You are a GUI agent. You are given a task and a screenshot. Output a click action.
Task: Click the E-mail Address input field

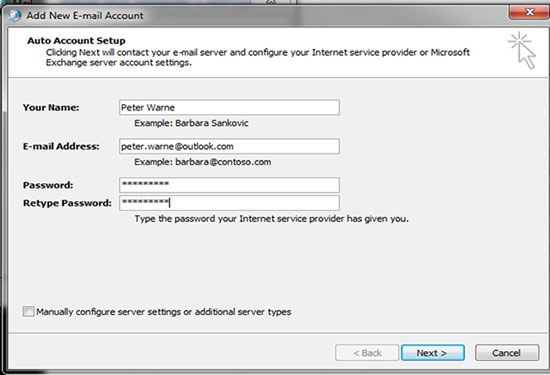pos(229,146)
